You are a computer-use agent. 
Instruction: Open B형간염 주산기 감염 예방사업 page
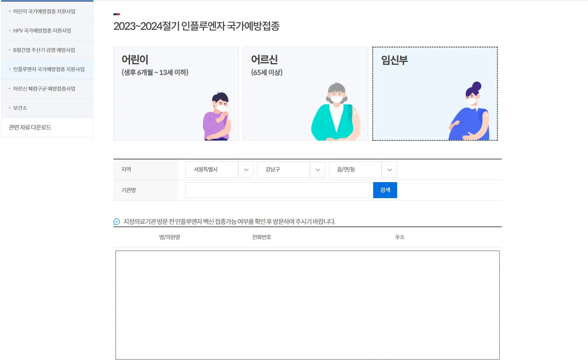click(47, 50)
